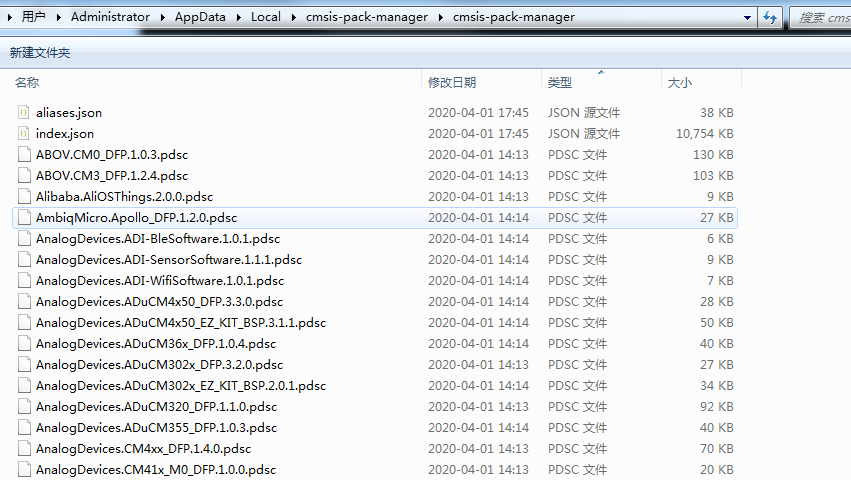Select the file name AnalogDevices.ADI-BleSoftware.1.0.1.pdsc
Viewport: 851px width, 480px height.
pyautogui.click(x=158, y=239)
